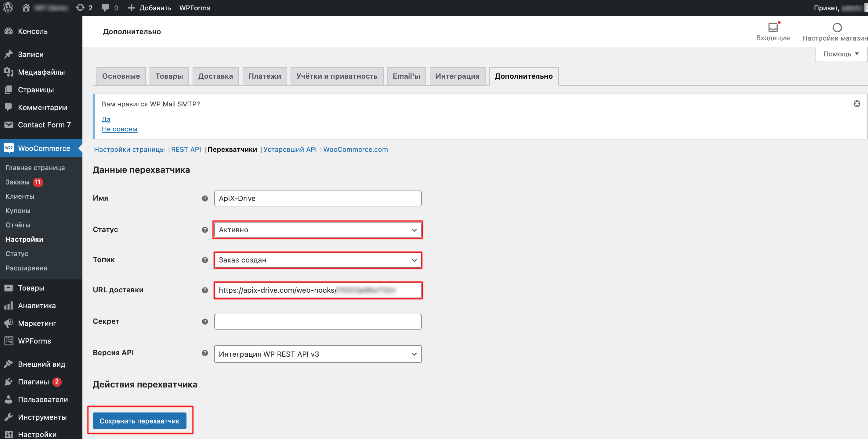This screenshot has width=868, height=439.
Task: Expand the Помощь help panel
Action: [841, 54]
